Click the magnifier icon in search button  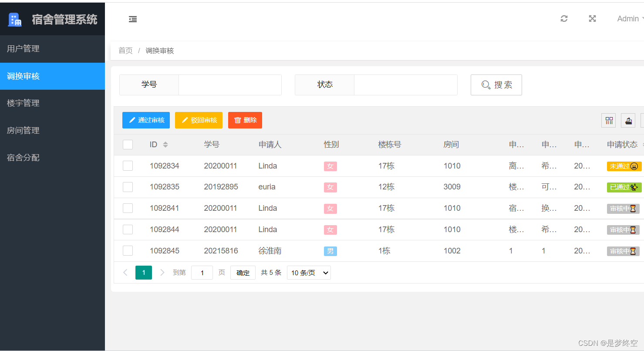pos(486,85)
